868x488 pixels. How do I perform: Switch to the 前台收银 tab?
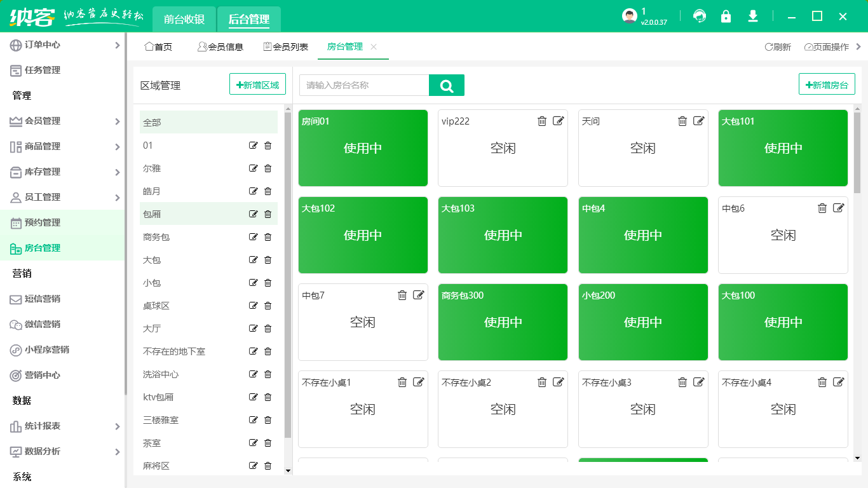pos(184,19)
